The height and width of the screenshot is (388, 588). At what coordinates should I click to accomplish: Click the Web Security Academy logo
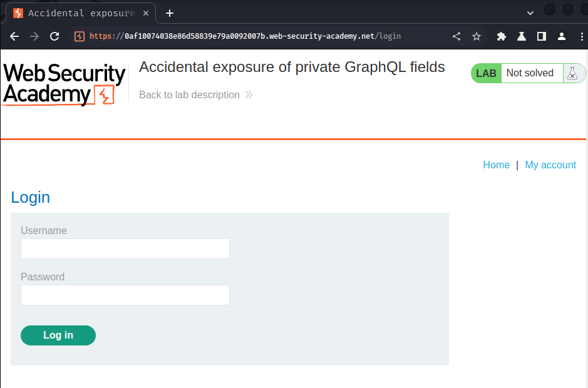point(64,84)
